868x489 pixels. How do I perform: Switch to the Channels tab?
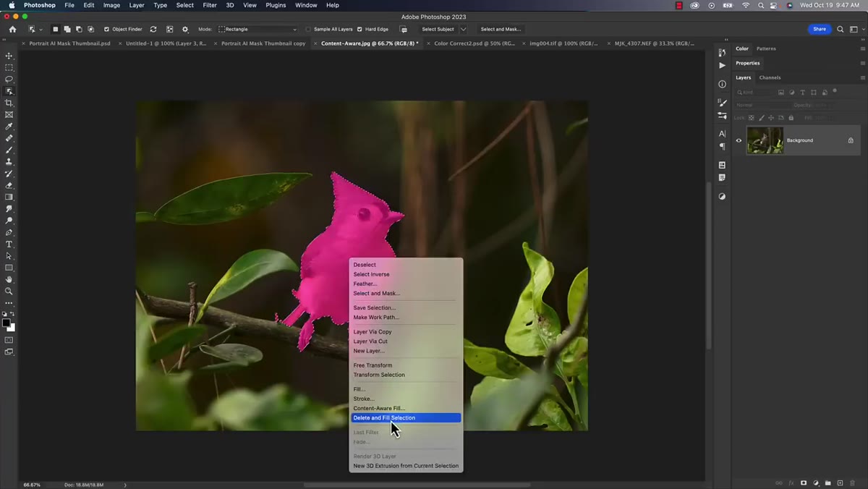(770, 77)
